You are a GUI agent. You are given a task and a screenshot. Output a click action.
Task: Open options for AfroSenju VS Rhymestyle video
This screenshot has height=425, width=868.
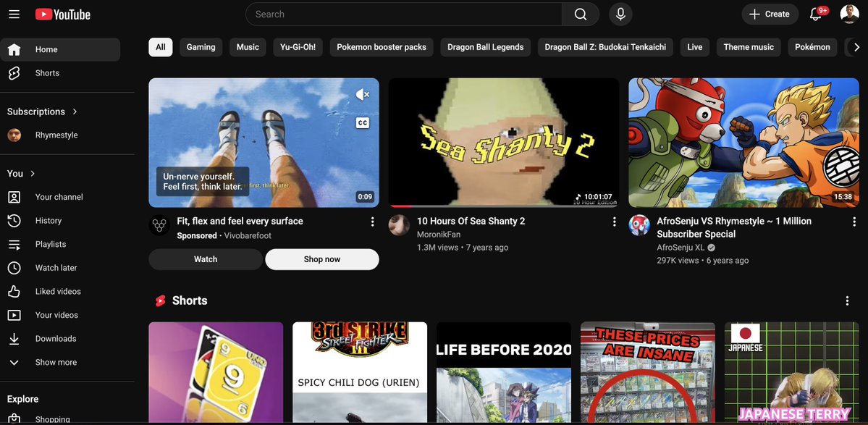pos(854,222)
